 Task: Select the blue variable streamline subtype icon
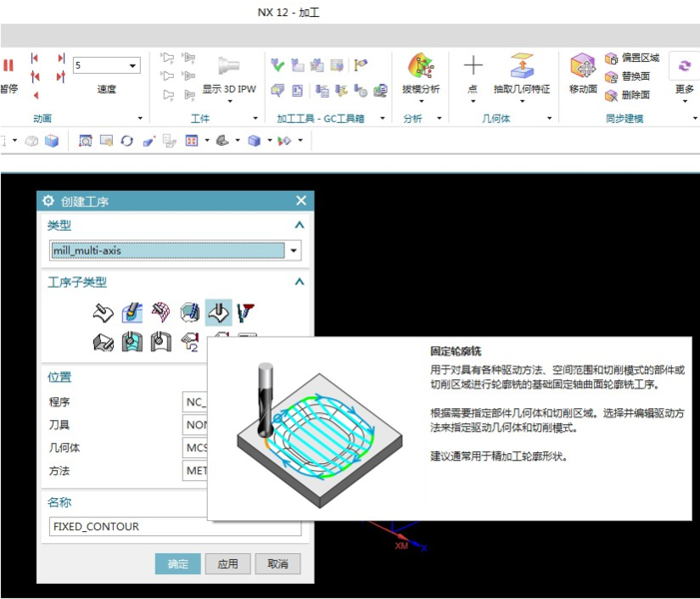click(132, 312)
